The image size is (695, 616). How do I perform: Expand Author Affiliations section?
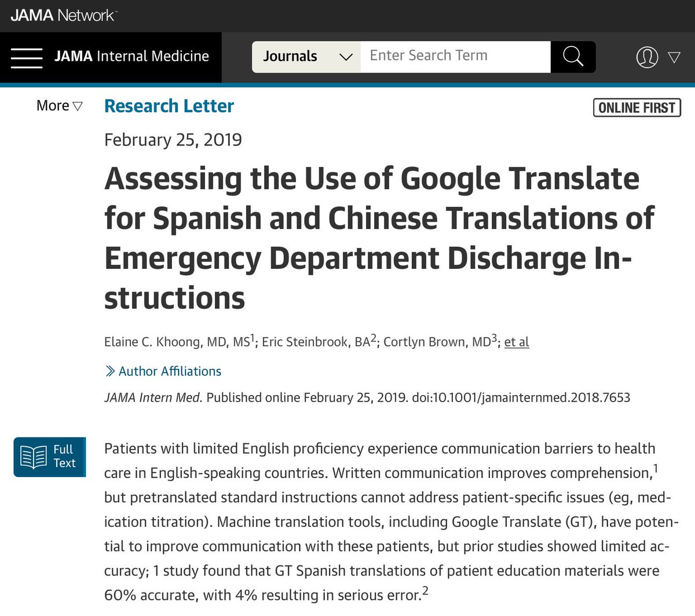163,371
